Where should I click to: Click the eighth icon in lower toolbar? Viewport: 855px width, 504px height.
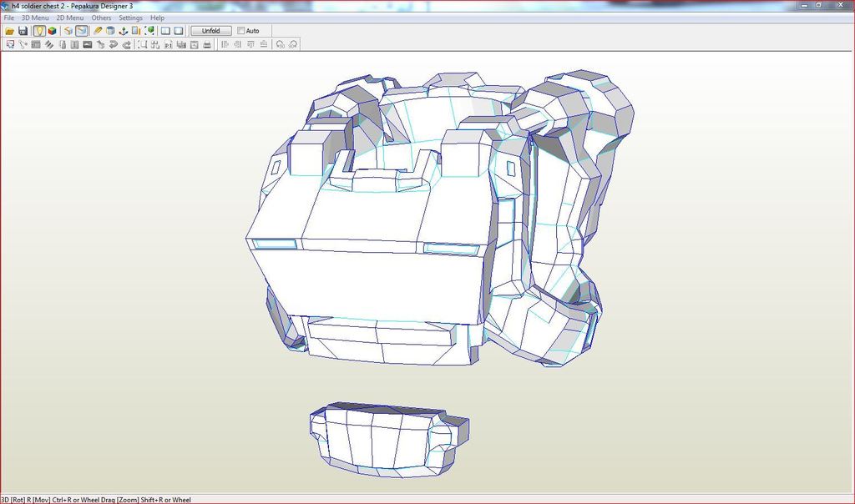tap(100, 45)
